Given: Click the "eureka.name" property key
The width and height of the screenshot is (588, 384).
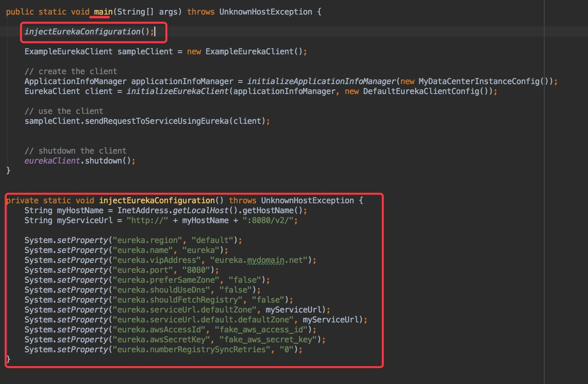Looking at the screenshot, I should pyautogui.click(x=143, y=250).
